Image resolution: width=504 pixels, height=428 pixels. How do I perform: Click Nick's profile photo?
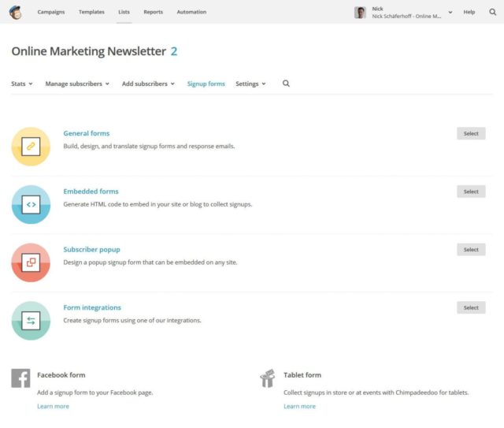coord(361,12)
